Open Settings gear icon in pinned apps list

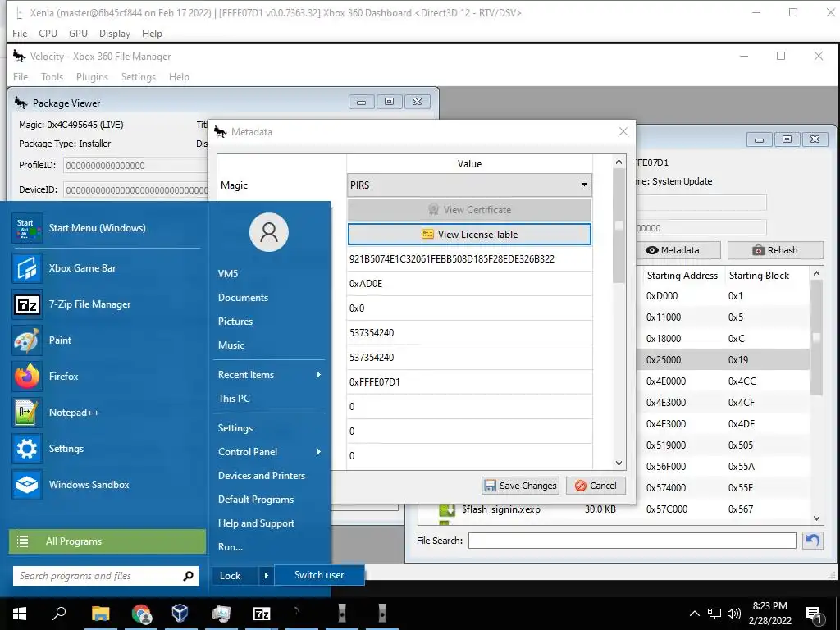(x=27, y=449)
